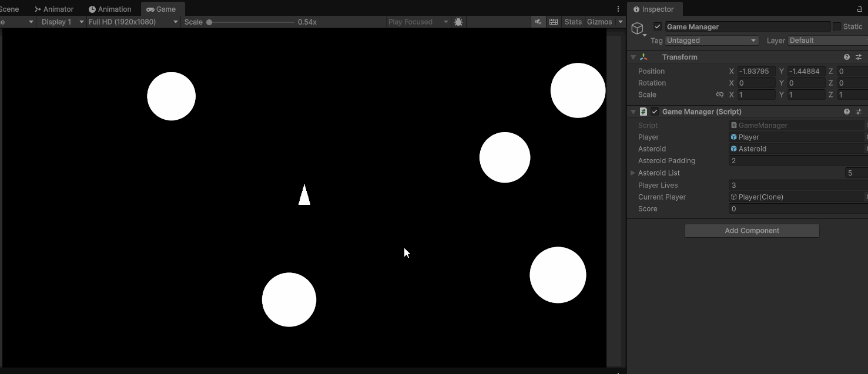The width and height of the screenshot is (868, 374).
Task: Open Transform component preset settings icon
Action: tap(859, 57)
